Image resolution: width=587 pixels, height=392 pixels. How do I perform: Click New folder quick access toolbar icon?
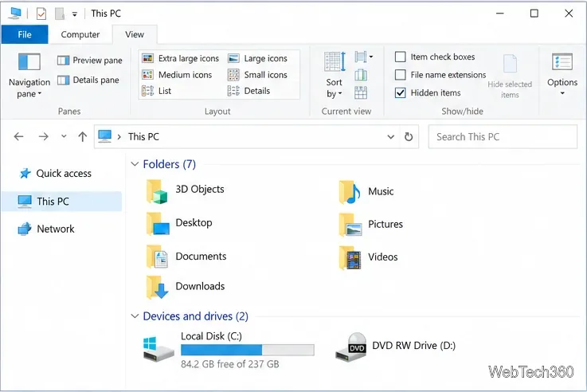coord(60,14)
